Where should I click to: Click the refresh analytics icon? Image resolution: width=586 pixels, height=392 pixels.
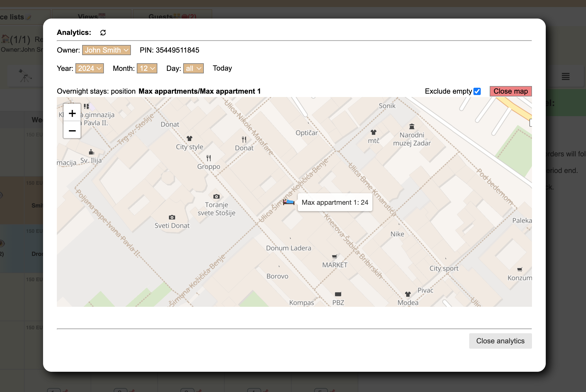[x=103, y=33]
